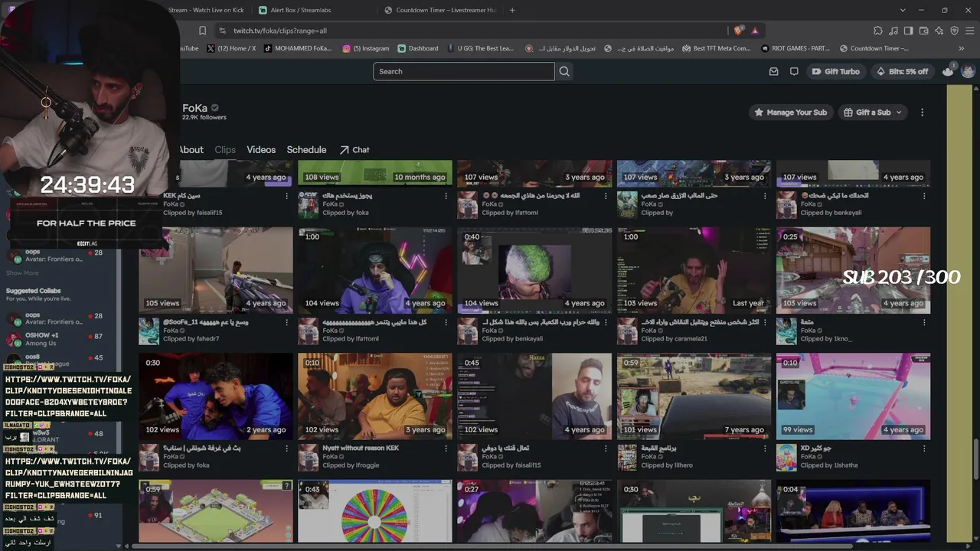The width and height of the screenshot is (980, 551).
Task: Open options menu for clip clipped by caramela21
Action: click(x=766, y=322)
